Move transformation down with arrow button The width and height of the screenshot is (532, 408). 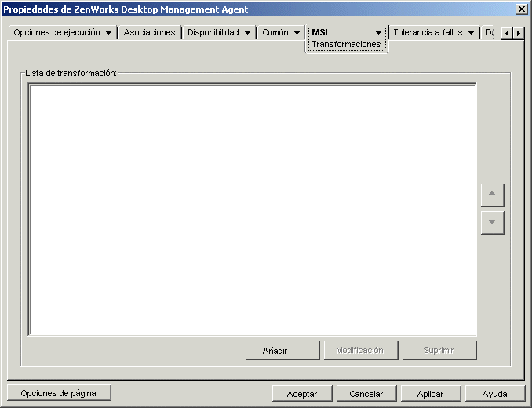pyautogui.click(x=492, y=223)
